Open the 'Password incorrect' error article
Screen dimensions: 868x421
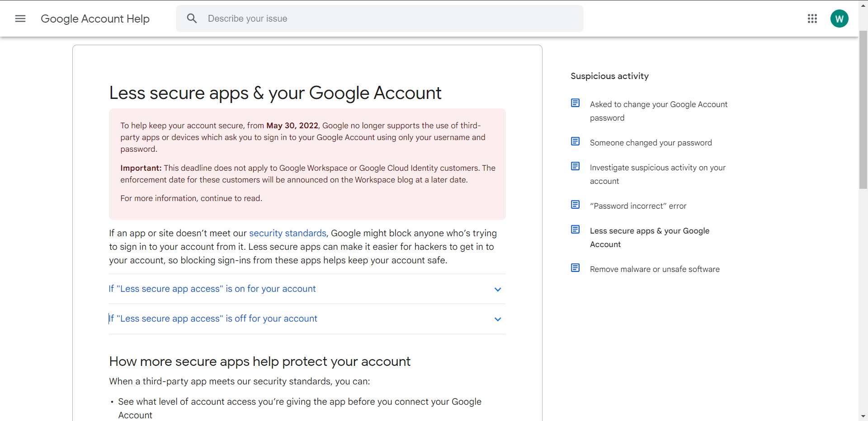tap(638, 206)
